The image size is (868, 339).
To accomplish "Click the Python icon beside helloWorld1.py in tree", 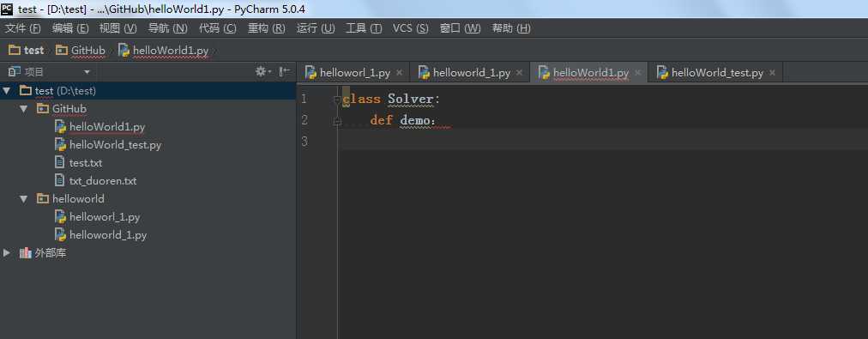I will point(60,126).
